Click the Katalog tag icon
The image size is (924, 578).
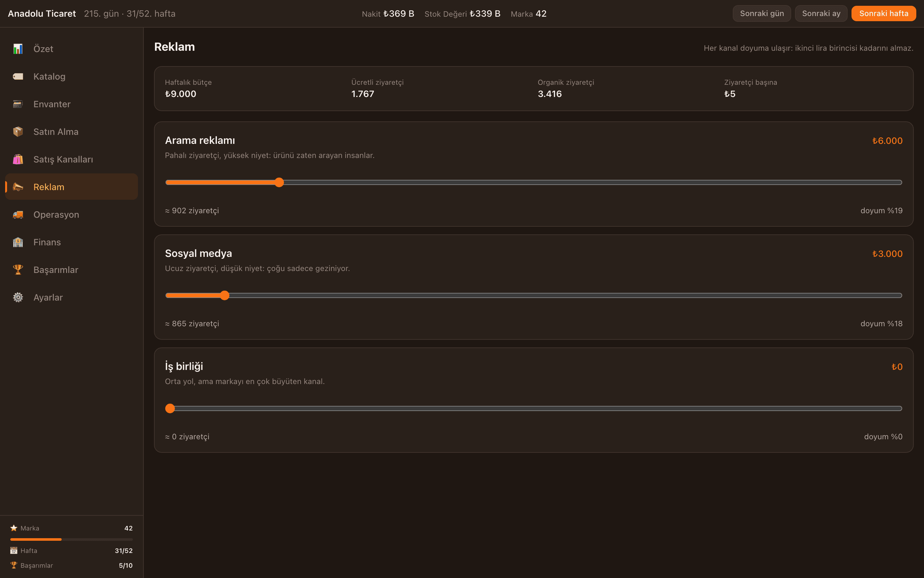pos(18,76)
